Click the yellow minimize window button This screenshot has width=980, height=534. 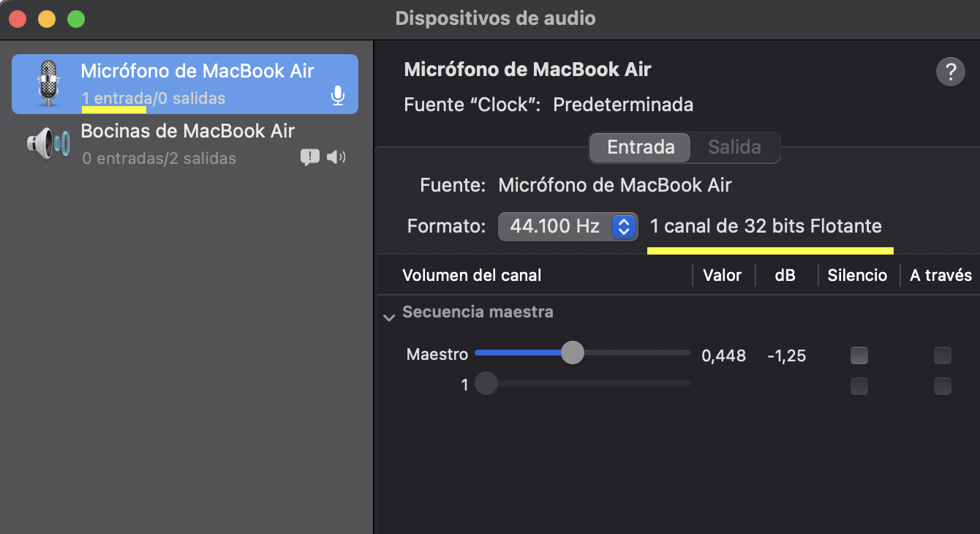tap(47, 19)
